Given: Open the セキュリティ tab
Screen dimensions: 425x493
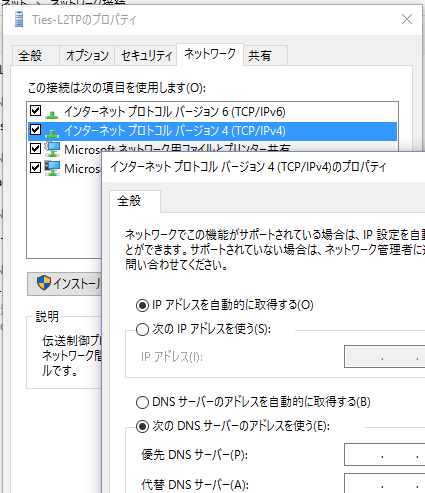Looking at the screenshot, I should [x=146, y=55].
